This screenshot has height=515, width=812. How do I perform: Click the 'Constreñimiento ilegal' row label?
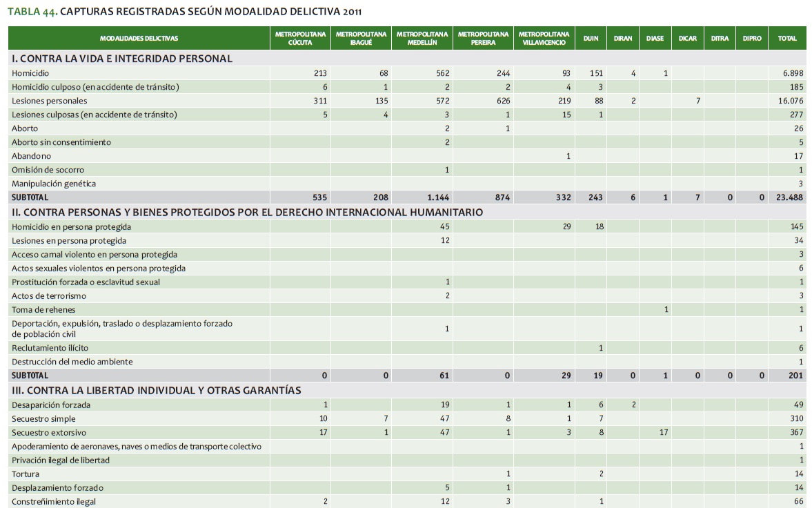(x=54, y=502)
